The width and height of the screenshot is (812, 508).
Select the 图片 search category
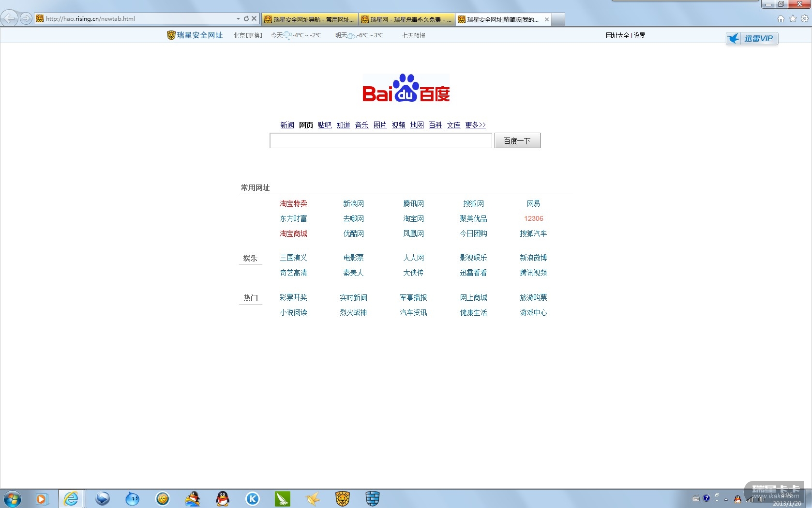[x=380, y=125]
